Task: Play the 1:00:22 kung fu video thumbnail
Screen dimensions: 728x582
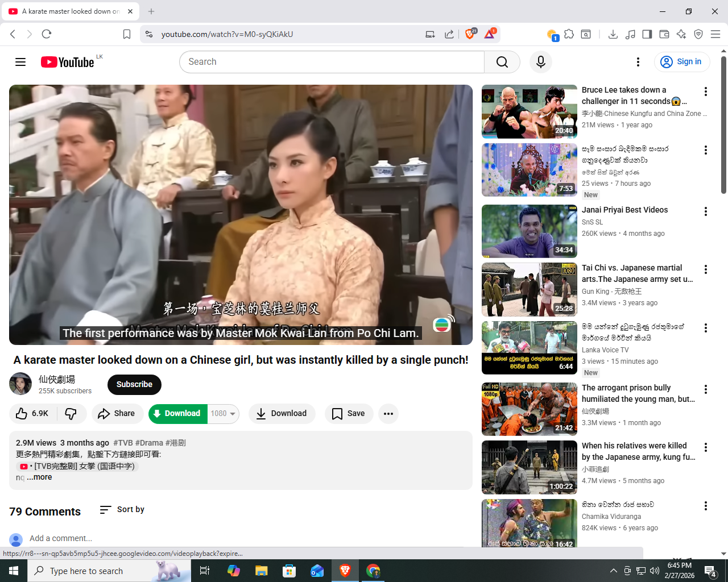Action: coord(530,467)
